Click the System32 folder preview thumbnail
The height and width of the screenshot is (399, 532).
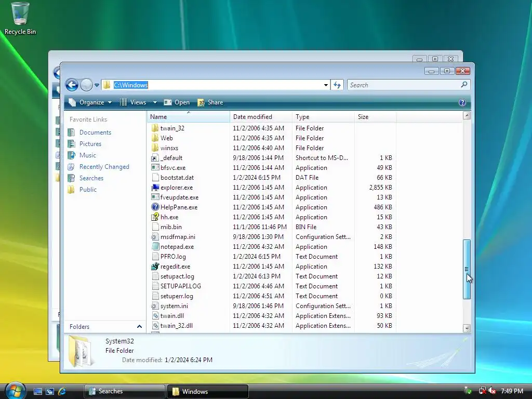80,352
